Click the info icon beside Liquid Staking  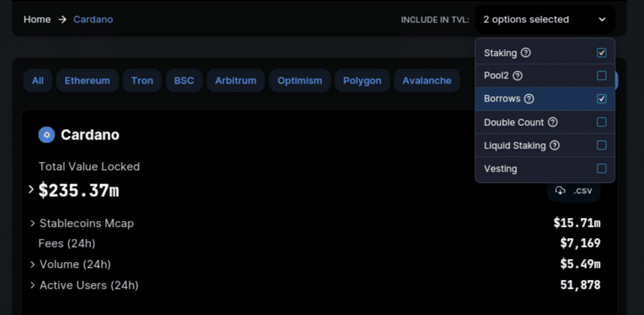[x=555, y=146]
